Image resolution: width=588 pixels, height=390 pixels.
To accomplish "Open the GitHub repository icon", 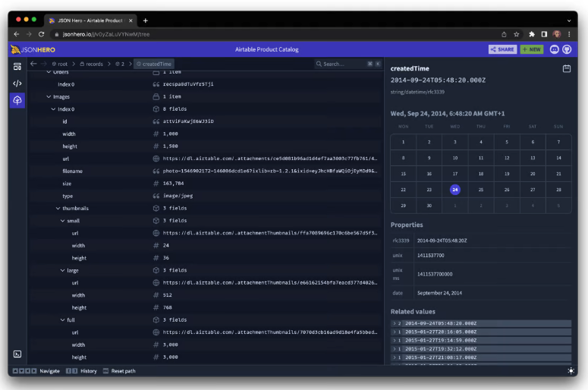I will click(567, 49).
